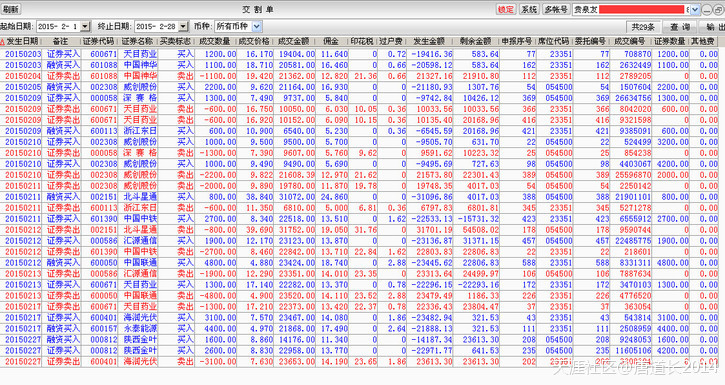Sort by 证券代码 column header

coord(98,41)
